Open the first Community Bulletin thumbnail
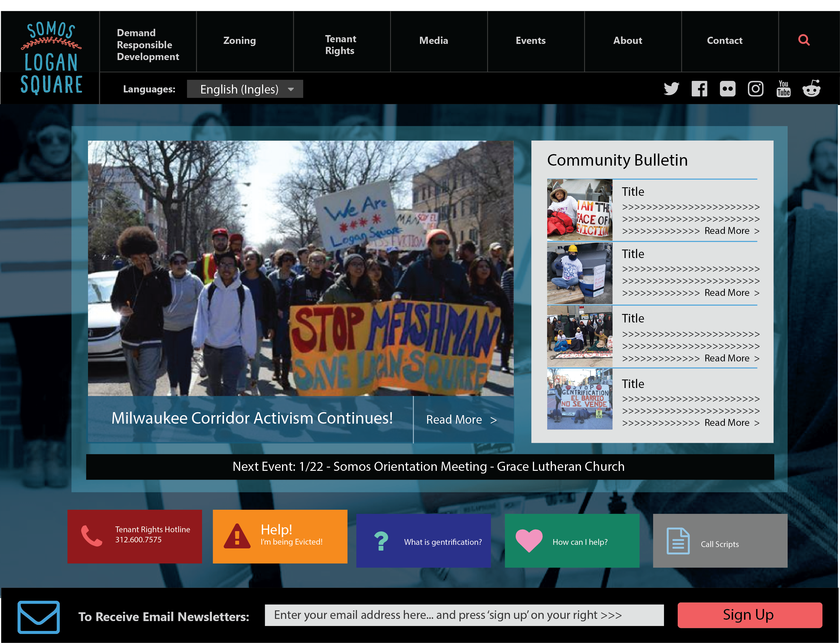The height and width of the screenshot is (643, 840). (579, 210)
